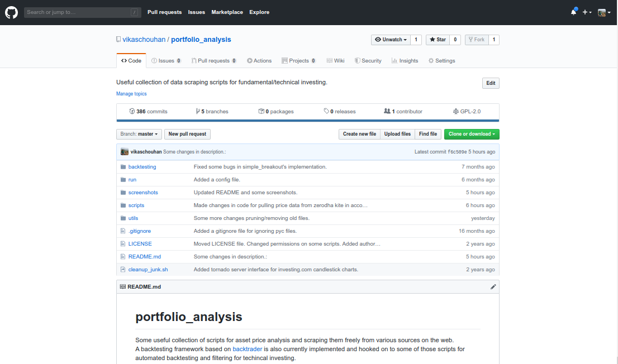Open the backtesting folder icon

point(123,166)
